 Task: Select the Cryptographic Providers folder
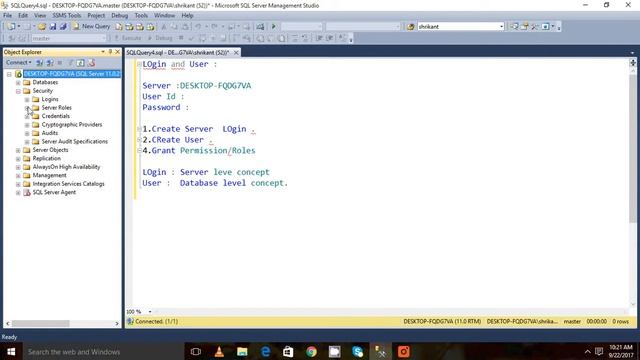coord(72,124)
